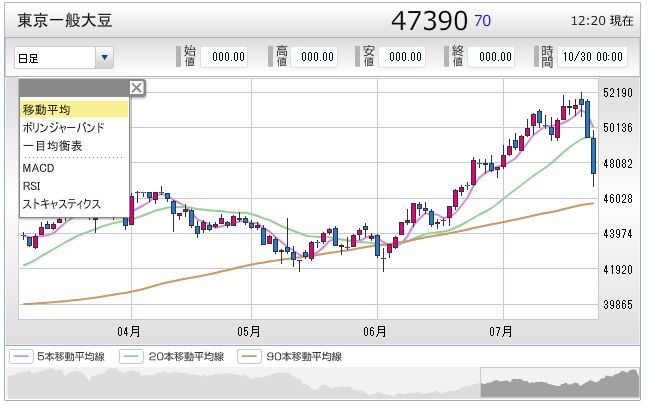Click the 日足 dropdown arrow button

105,57
